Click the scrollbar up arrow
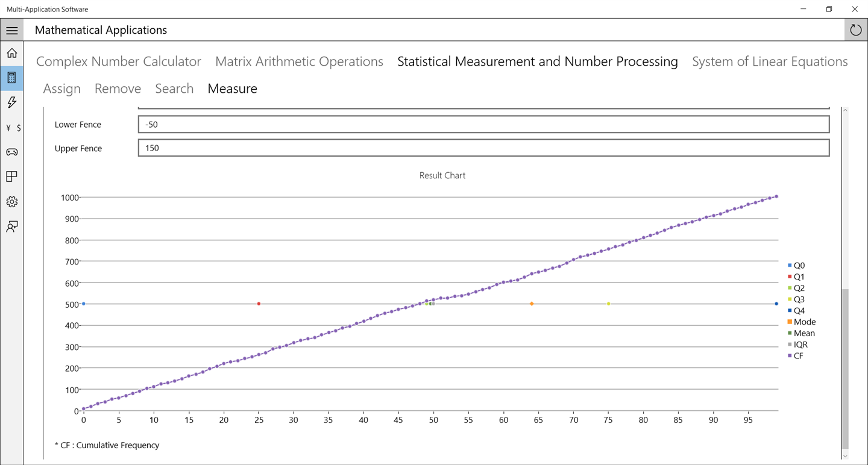The height and width of the screenshot is (465, 868). pos(844,111)
